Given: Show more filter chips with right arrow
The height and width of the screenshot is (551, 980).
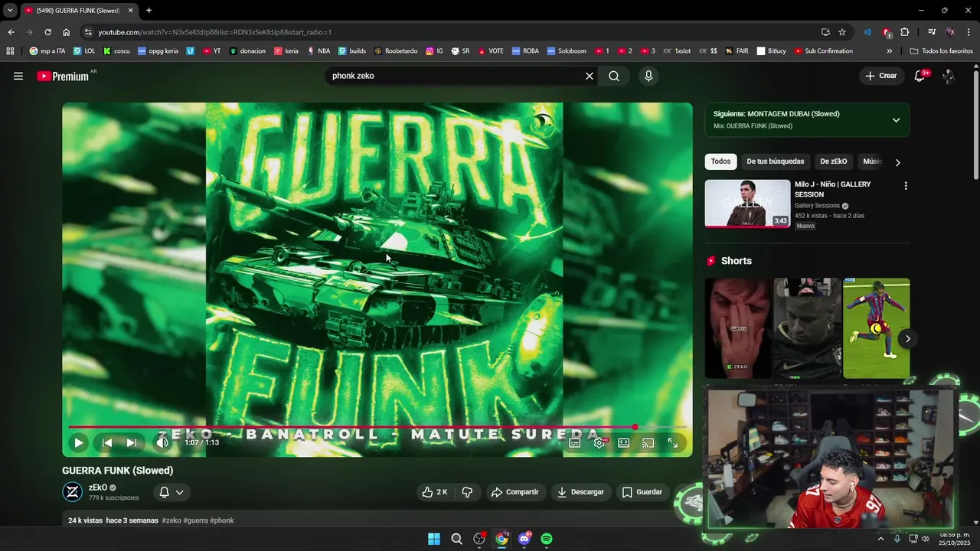Looking at the screenshot, I should (x=897, y=162).
